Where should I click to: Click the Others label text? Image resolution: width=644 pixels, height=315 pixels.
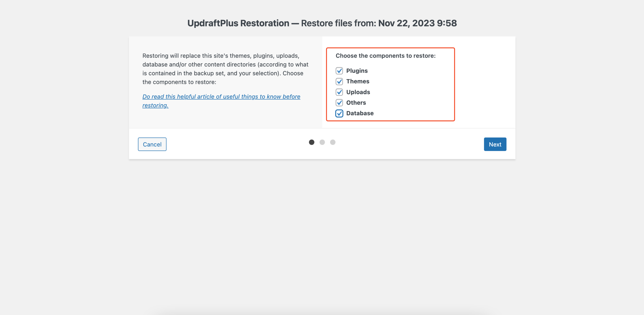[356, 103]
